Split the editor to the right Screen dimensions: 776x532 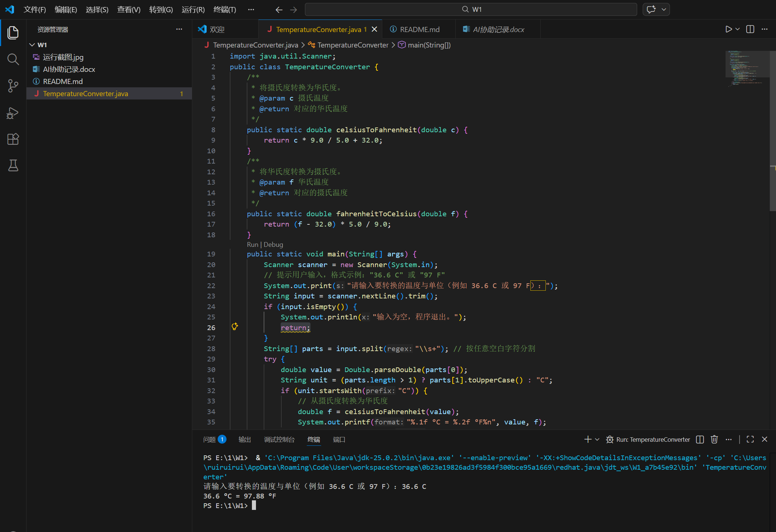[750, 29]
